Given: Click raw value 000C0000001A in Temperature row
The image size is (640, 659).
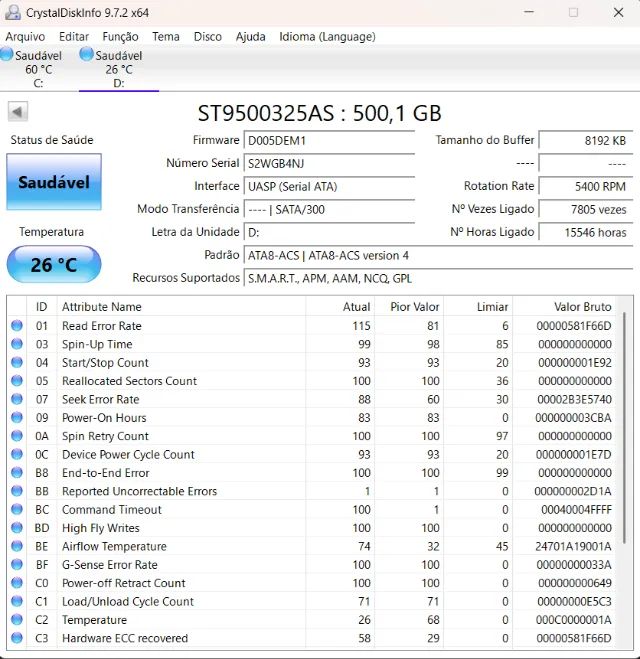Looking at the screenshot, I should [x=574, y=620].
